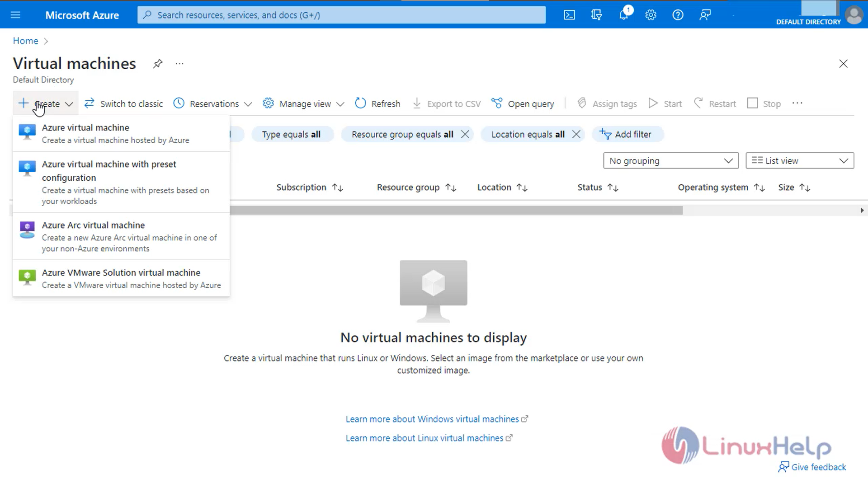Click Export to CSV

(x=447, y=103)
